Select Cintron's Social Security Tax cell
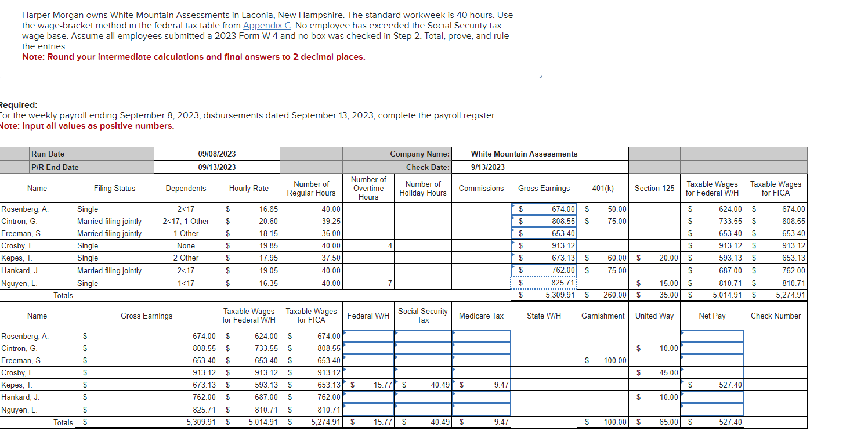Viewport: 868px width, 445px height. point(424,348)
